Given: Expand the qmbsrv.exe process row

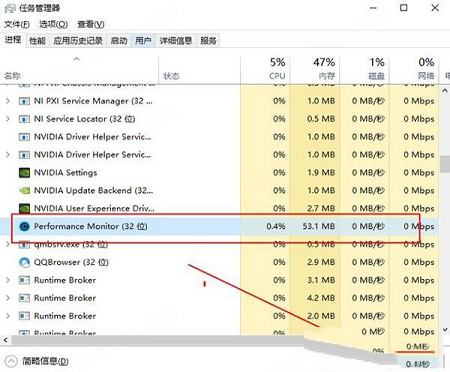Looking at the screenshot, I should click(x=8, y=244).
